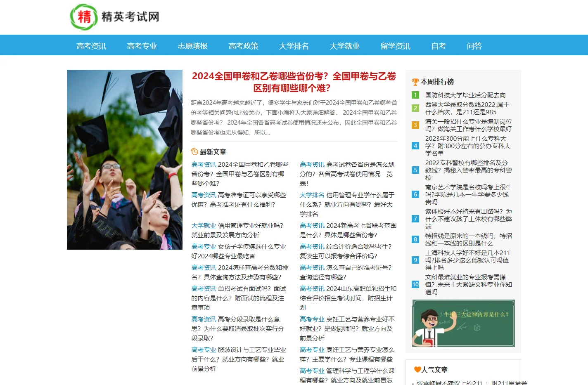Open ranking item 上海科技大学好不好是几本211吗
Screen dimensions: 588x385
(x=468, y=260)
